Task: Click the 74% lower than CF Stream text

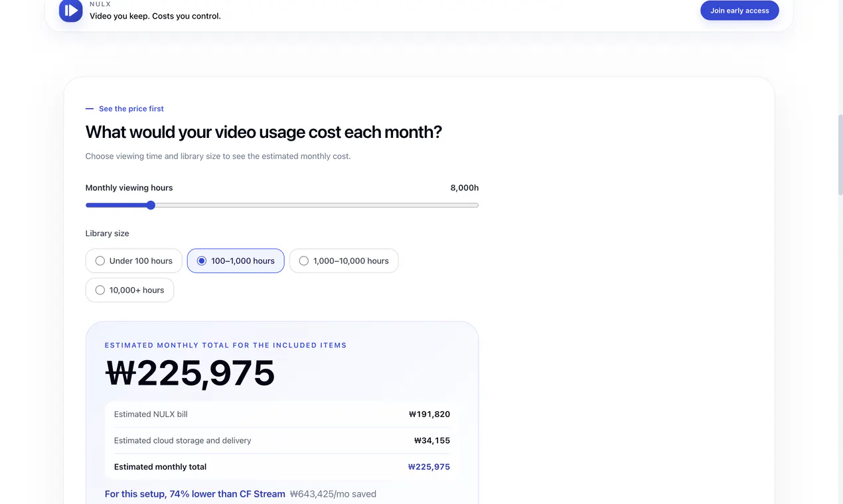Action: coord(195,494)
